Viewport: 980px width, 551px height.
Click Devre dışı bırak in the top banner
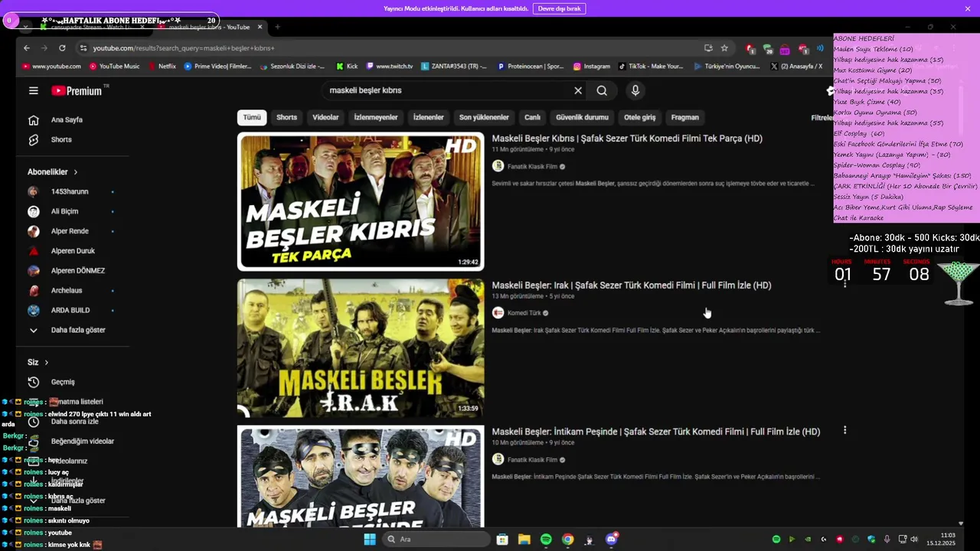click(x=560, y=8)
